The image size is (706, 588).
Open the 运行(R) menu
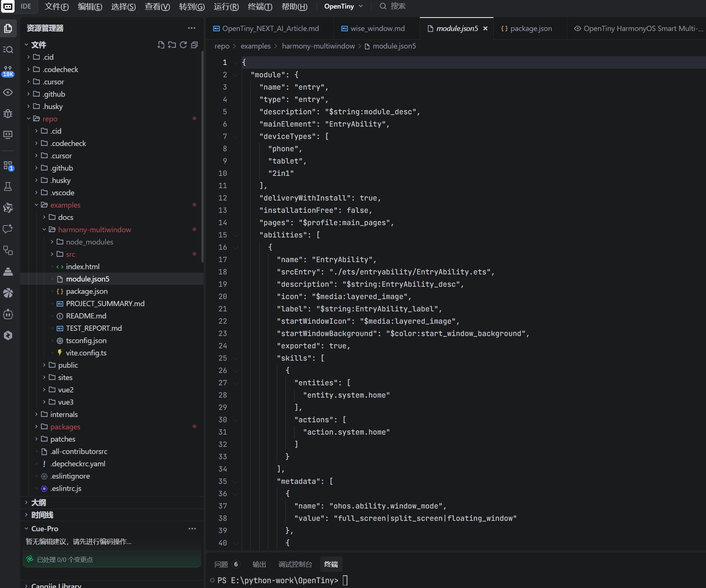(226, 6)
